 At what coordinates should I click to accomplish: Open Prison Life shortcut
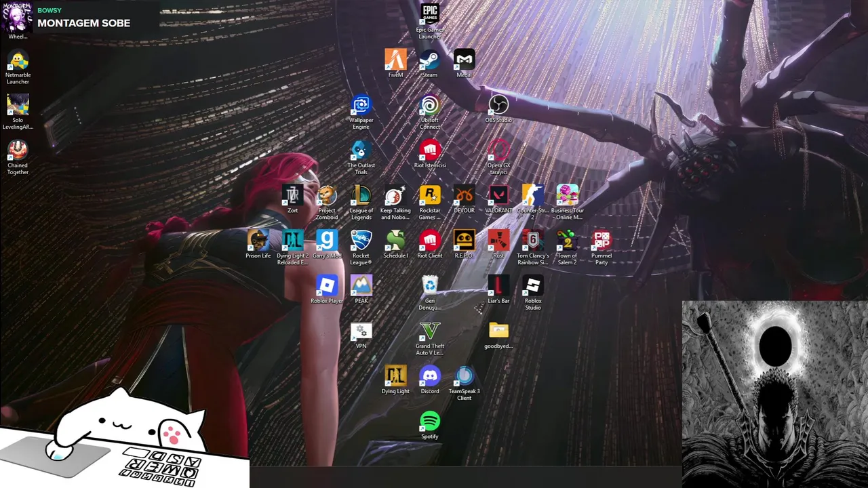[258, 241]
